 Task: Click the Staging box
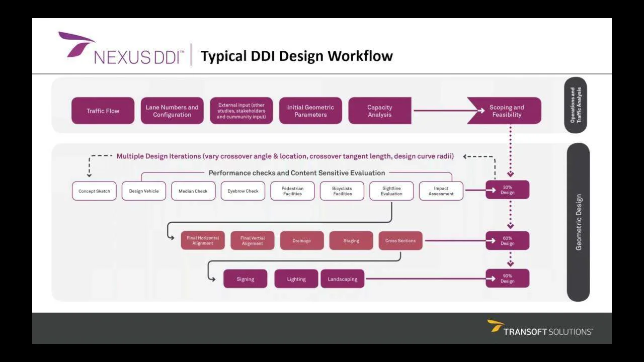pos(351,241)
